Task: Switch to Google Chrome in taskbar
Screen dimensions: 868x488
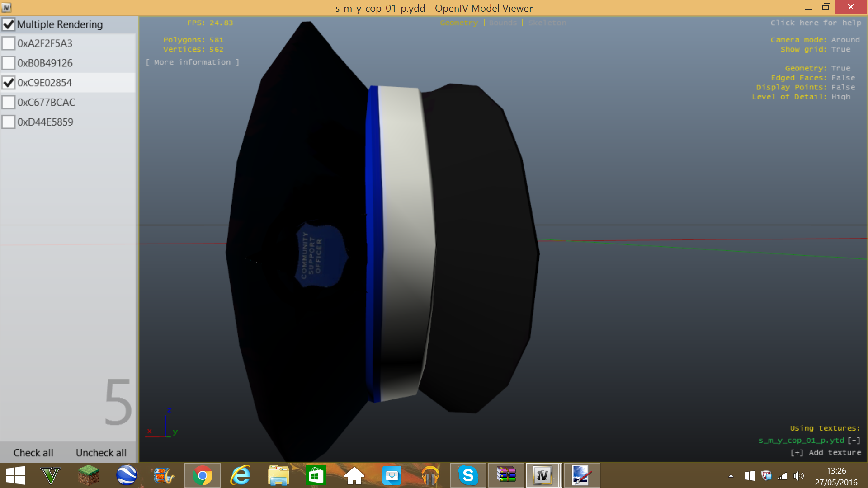Action: pos(203,475)
